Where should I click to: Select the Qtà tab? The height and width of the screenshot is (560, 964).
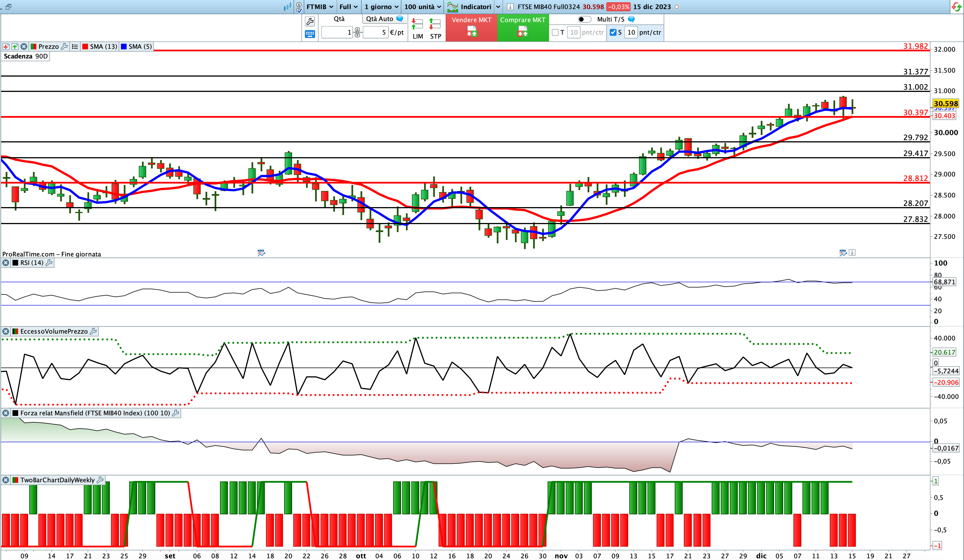(x=339, y=19)
